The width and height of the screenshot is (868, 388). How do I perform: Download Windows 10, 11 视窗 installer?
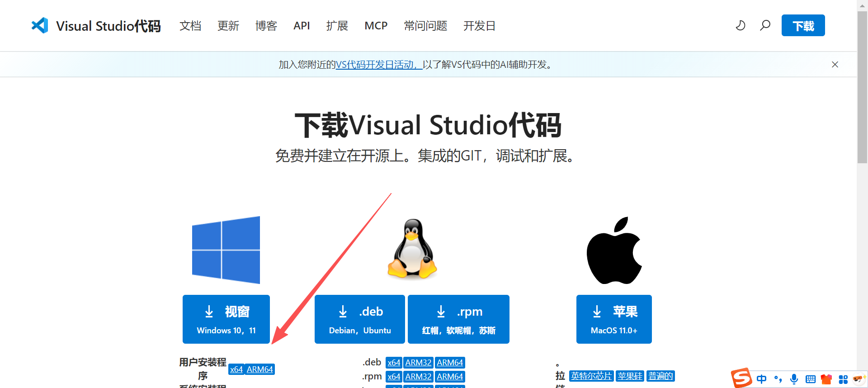[226, 319]
